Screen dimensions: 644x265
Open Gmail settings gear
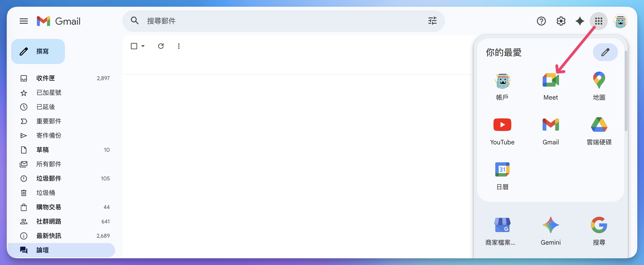pyautogui.click(x=561, y=21)
